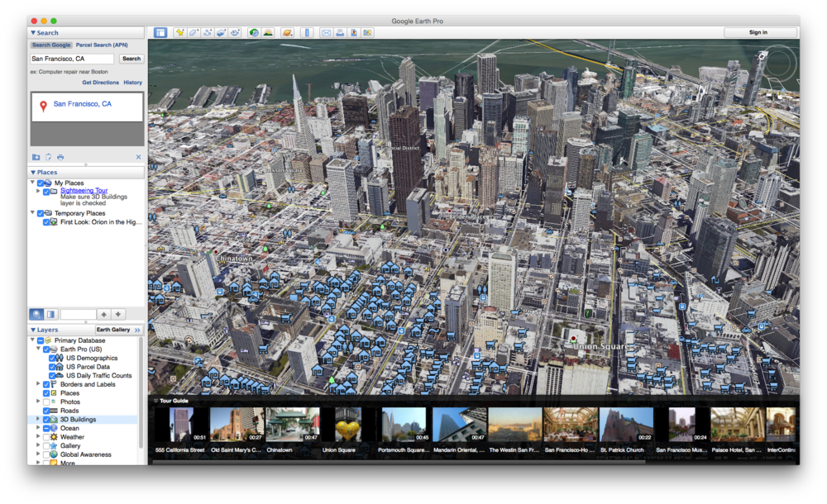Switch to Parcel Search (APN) tab
827x504 pixels.
[102, 45]
